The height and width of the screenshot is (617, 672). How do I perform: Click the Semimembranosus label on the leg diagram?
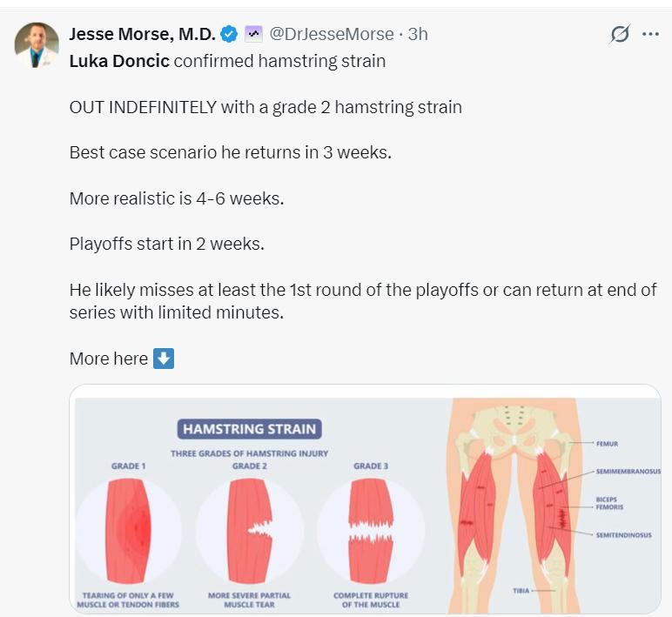click(x=628, y=472)
